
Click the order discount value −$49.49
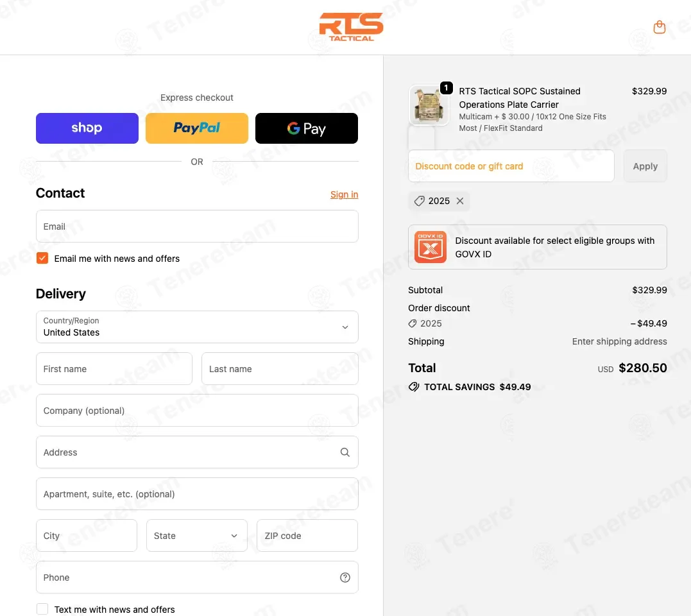pos(648,323)
